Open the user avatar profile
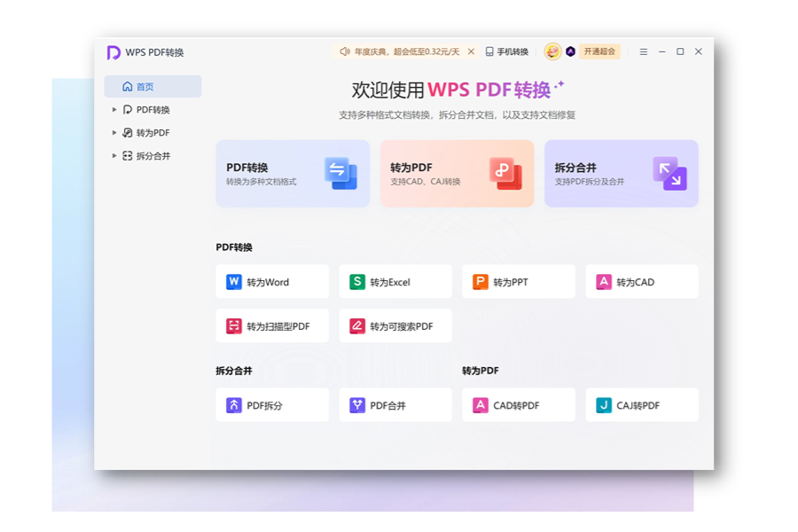The image size is (798, 532). point(552,51)
